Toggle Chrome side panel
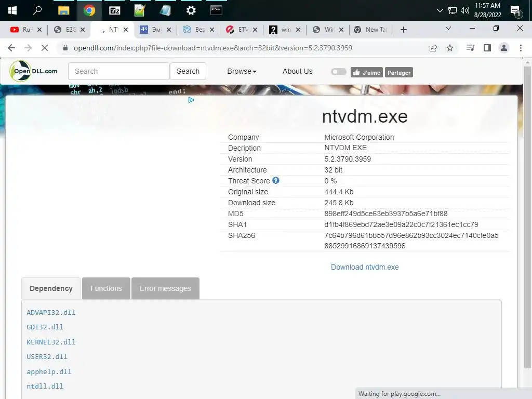532x399 pixels. click(487, 48)
